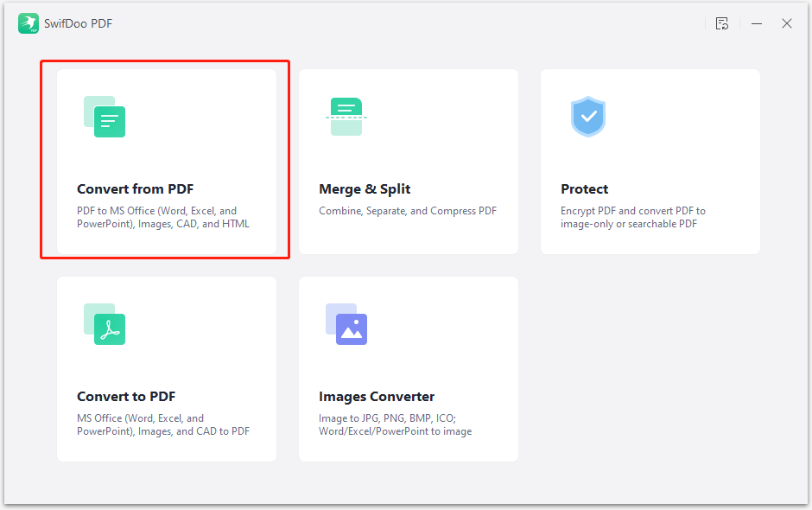Open the Merge & Split tool
Viewport: 812px width, 510px height.
[x=408, y=161]
